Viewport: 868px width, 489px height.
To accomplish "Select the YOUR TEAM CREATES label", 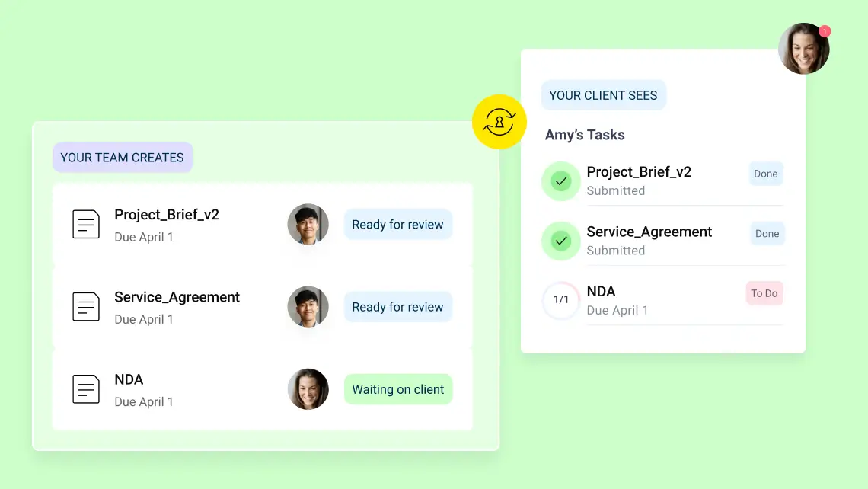I will [x=123, y=157].
